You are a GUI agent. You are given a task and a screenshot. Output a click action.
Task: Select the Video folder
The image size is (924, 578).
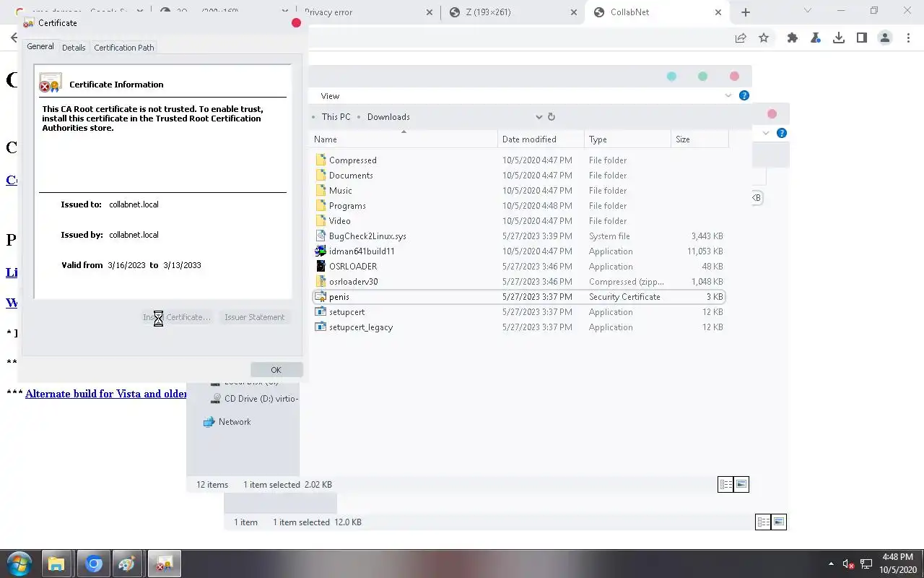519,221
